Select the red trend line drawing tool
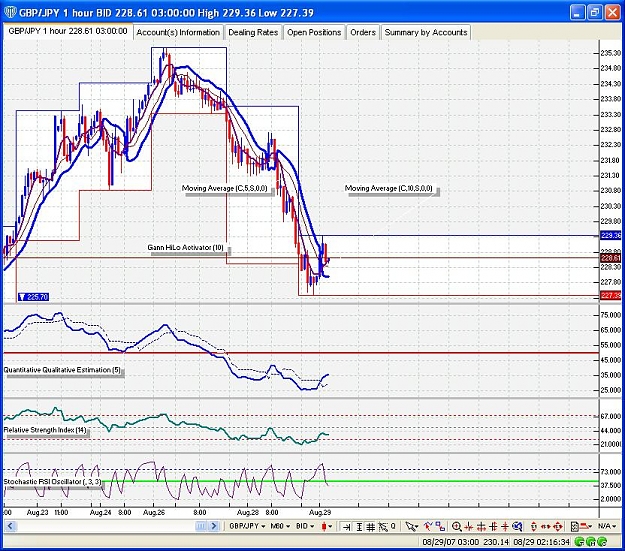Screen dimensions: 625x551 point(428,526)
